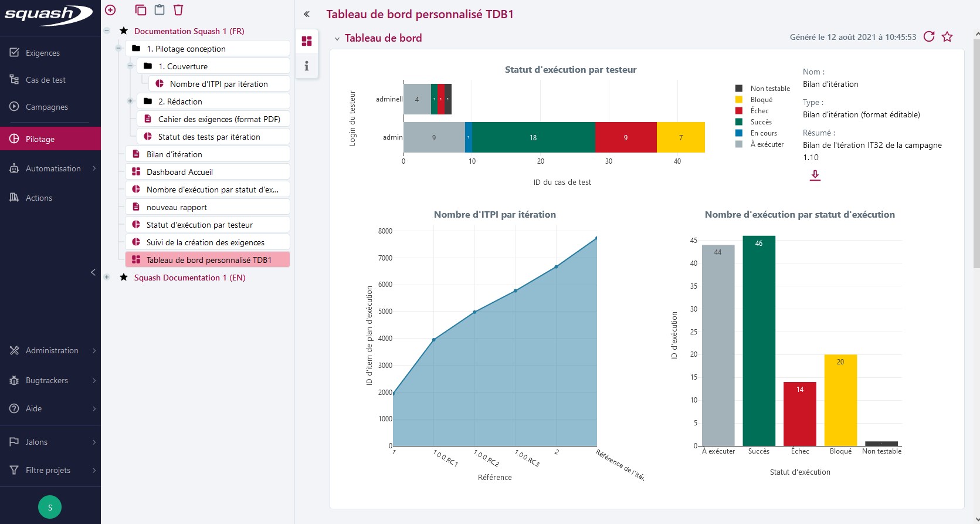Toggle the Non testable legend item

[x=769, y=89]
